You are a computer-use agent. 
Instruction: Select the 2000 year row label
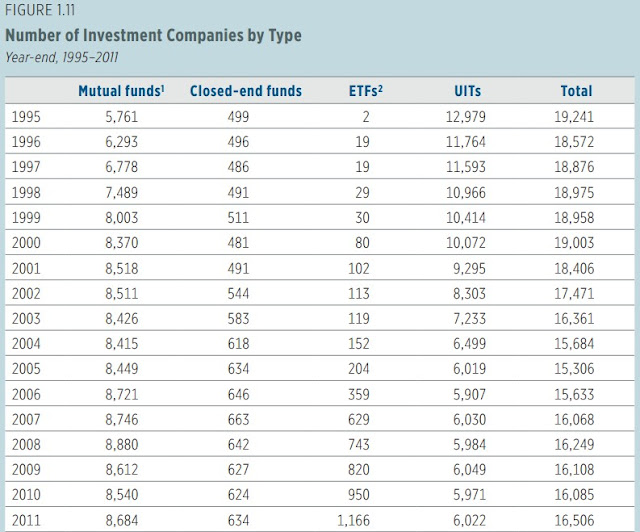click(26, 243)
